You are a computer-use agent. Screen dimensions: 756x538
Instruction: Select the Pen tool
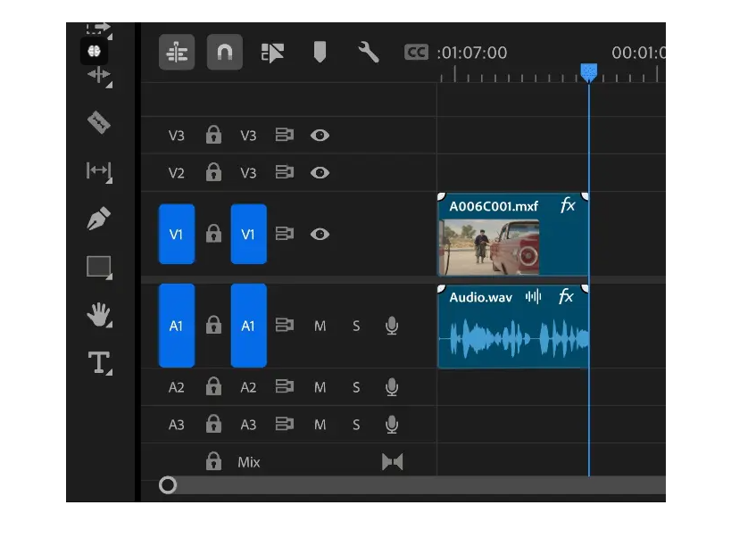pos(99,219)
